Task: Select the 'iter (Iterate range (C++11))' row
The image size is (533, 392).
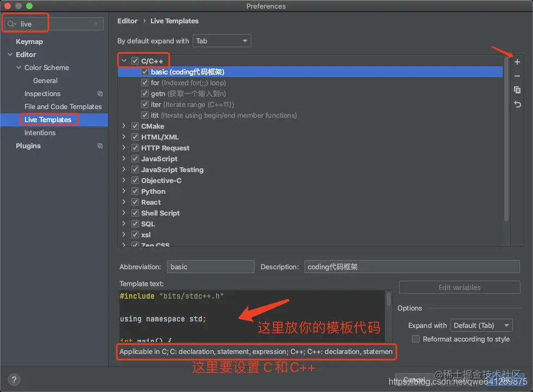Action: pyautogui.click(x=310, y=104)
